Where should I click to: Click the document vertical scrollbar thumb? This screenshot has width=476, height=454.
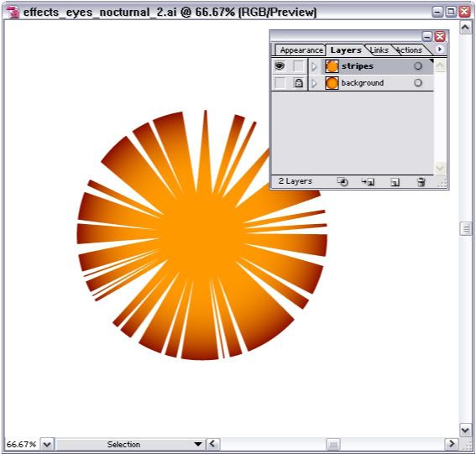(x=466, y=229)
